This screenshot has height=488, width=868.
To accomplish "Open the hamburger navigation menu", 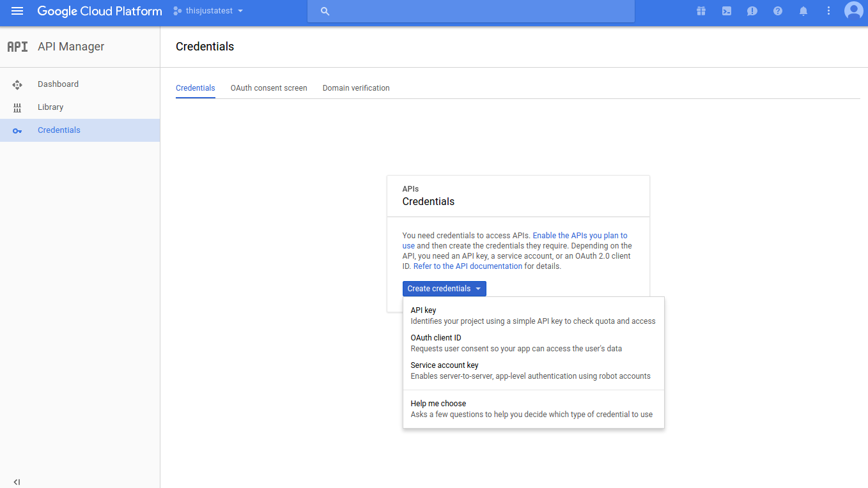I will click(x=17, y=11).
